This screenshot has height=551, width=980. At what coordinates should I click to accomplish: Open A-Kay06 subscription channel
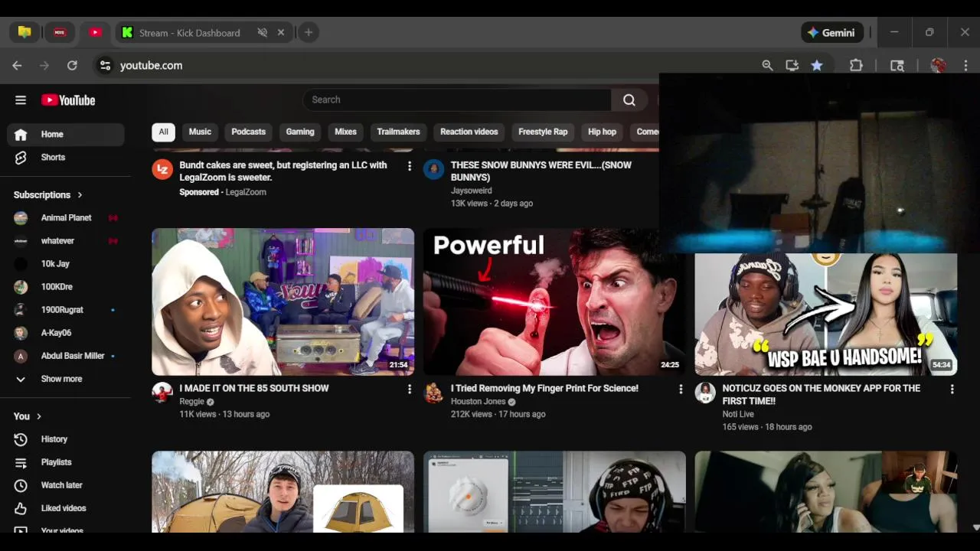pos(66,333)
